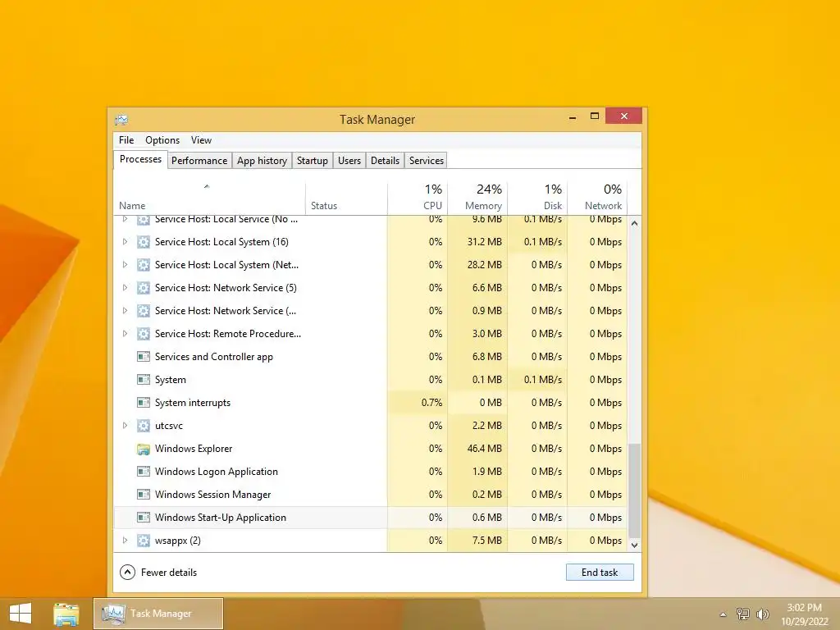Sort by the Status column header
The height and width of the screenshot is (630, 840).
pos(346,199)
